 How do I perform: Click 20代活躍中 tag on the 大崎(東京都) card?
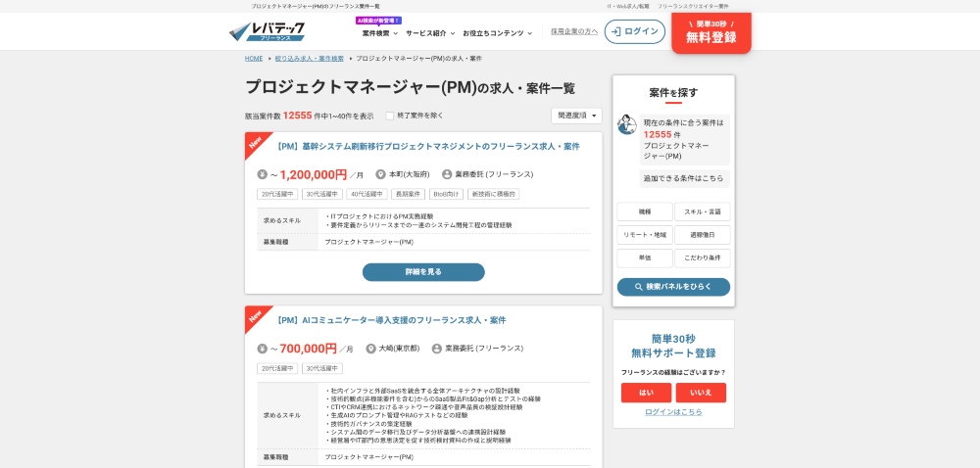coord(277,368)
